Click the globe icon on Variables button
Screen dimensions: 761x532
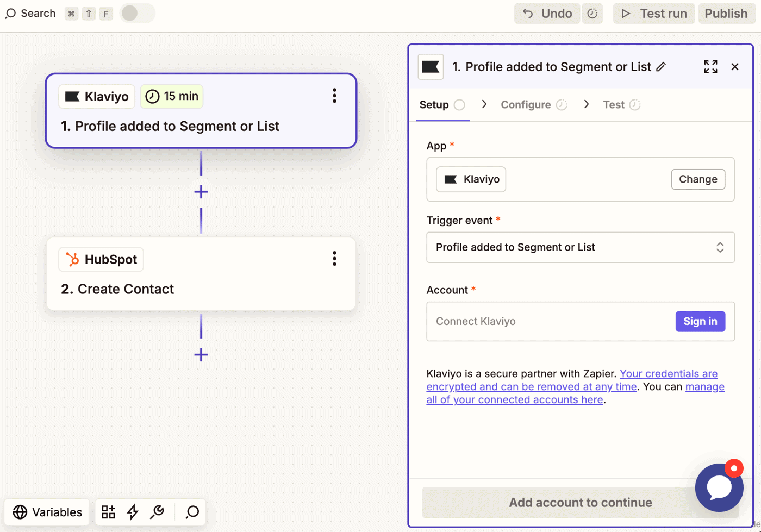tap(20, 512)
